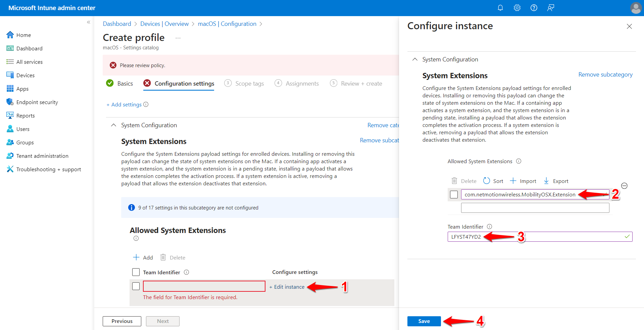Click info icon next to Allowed System Extensions in panel
Viewport: 644px width, 330px height.
pos(518,161)
